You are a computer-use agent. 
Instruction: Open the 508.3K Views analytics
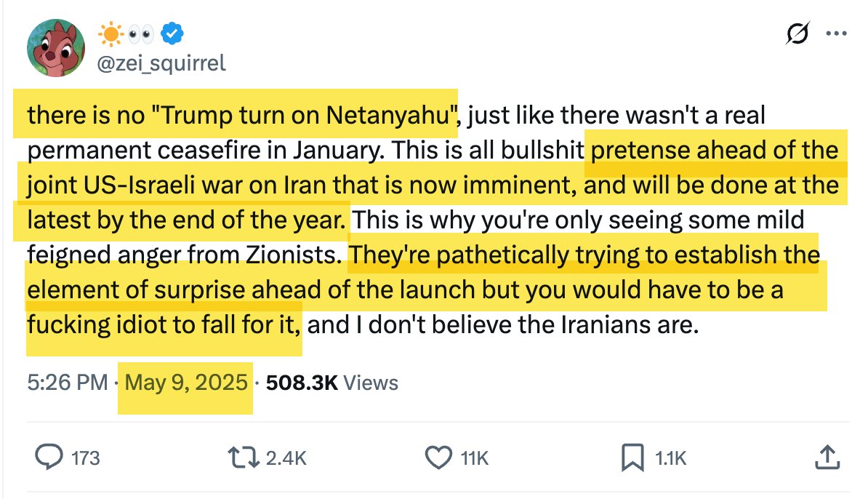point(332,383)
